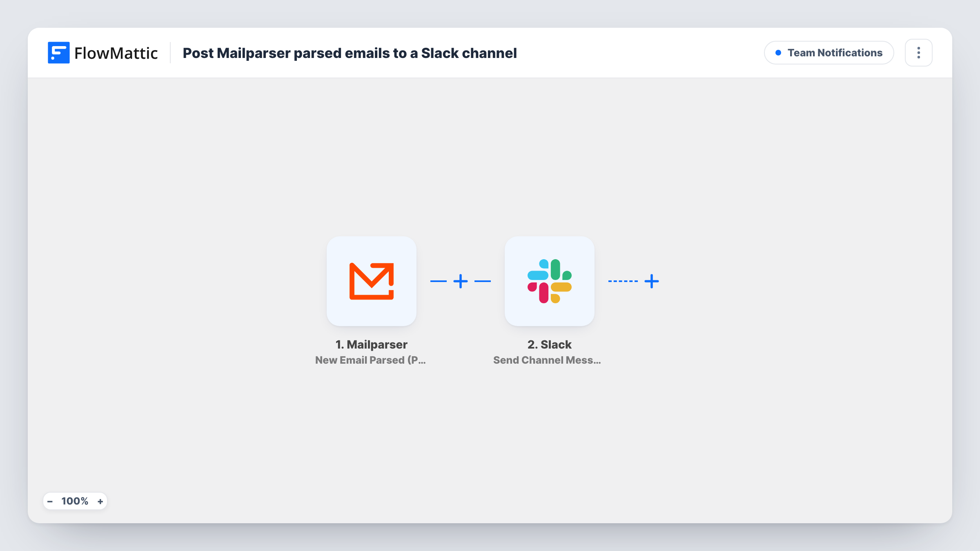This screenshot has width=980, height=551.
Task: Select the '2. Slack' step label
Action: click(549, 344)
